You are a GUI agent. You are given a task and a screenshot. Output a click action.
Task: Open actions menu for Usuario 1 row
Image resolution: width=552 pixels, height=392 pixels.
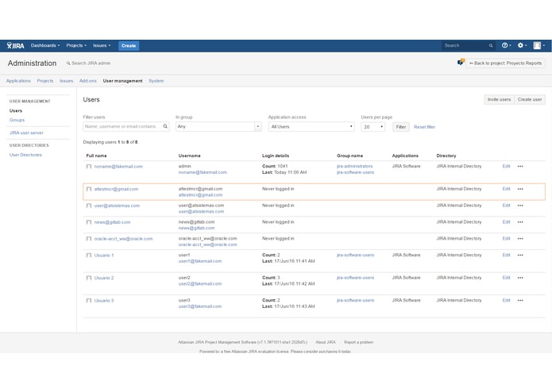click(x=520, y=256)
